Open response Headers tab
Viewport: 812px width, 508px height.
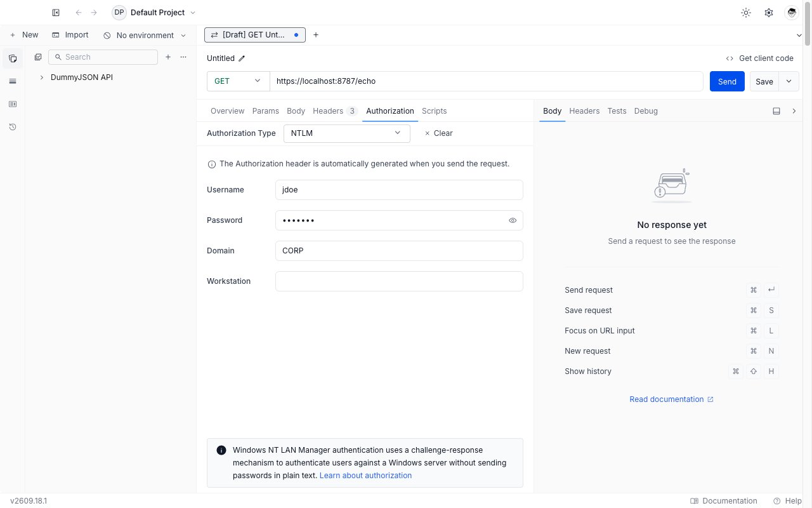click(x=584, y=111)
